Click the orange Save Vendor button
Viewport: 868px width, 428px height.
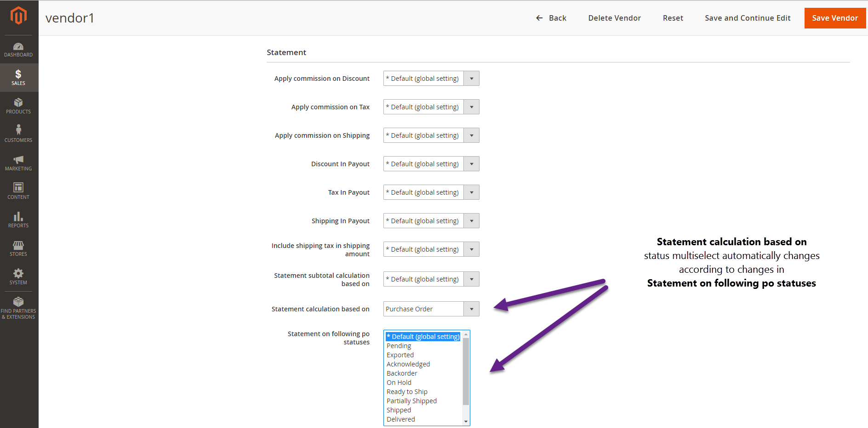(x=835, y=18)
